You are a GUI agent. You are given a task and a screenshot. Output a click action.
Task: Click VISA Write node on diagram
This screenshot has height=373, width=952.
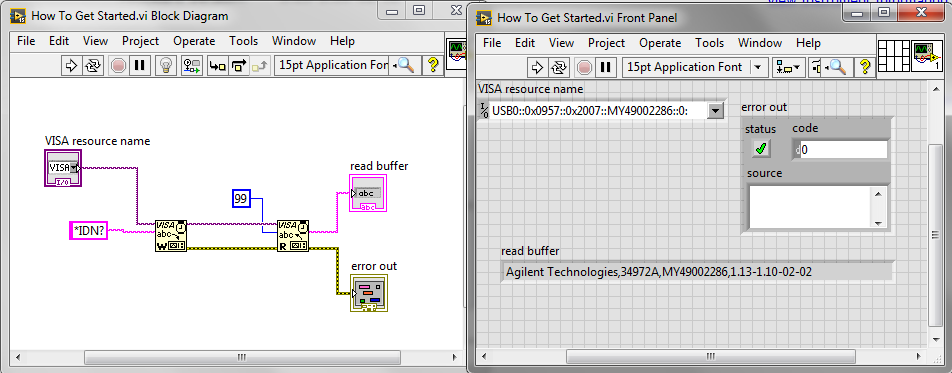[x=171, y=235]
